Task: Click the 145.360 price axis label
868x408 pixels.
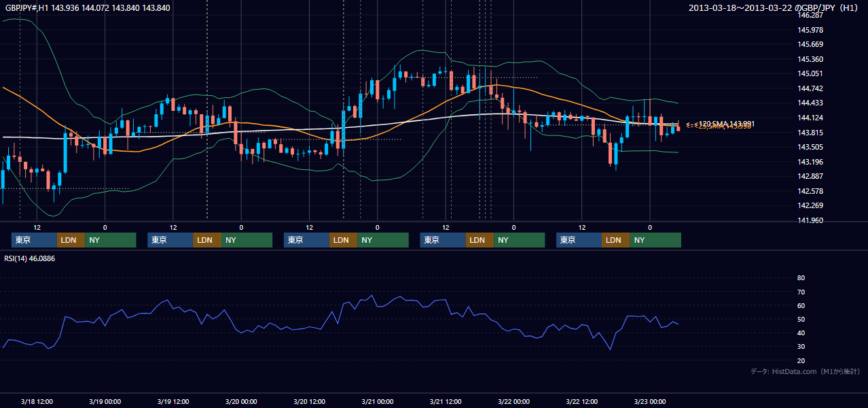Action: point(810,59)
